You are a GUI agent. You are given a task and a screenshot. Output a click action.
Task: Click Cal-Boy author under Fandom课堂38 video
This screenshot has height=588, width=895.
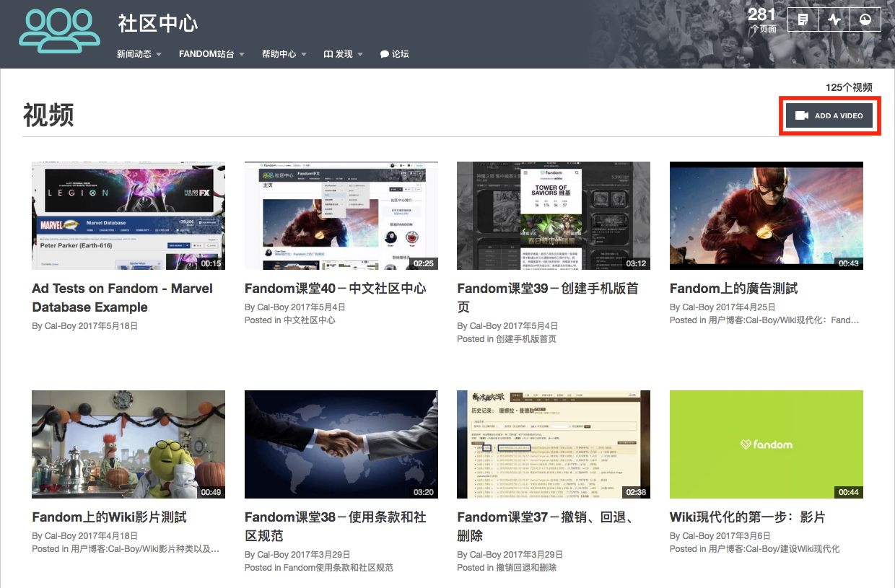click(273, 555)
